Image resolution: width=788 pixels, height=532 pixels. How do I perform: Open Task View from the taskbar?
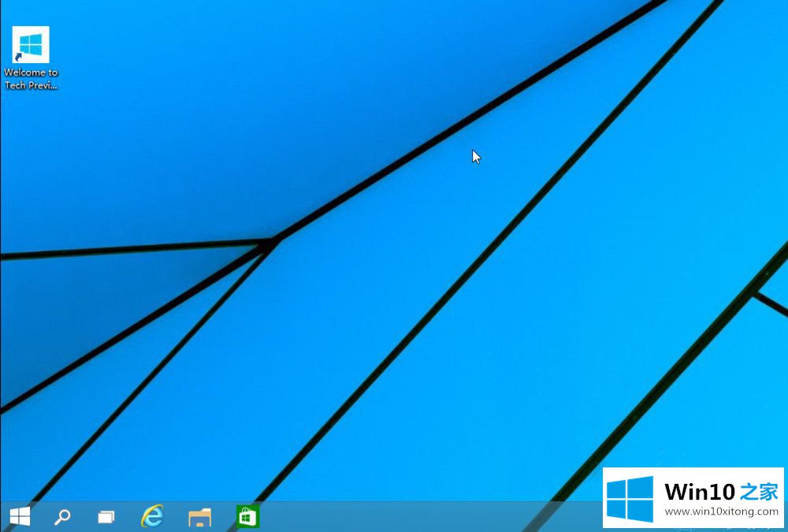(x=106, y=517)
